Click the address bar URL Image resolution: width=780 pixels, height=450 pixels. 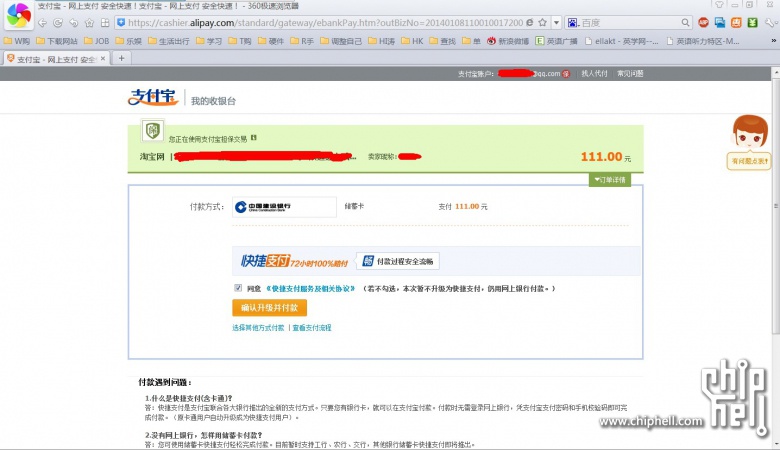(x=325, y=22)
